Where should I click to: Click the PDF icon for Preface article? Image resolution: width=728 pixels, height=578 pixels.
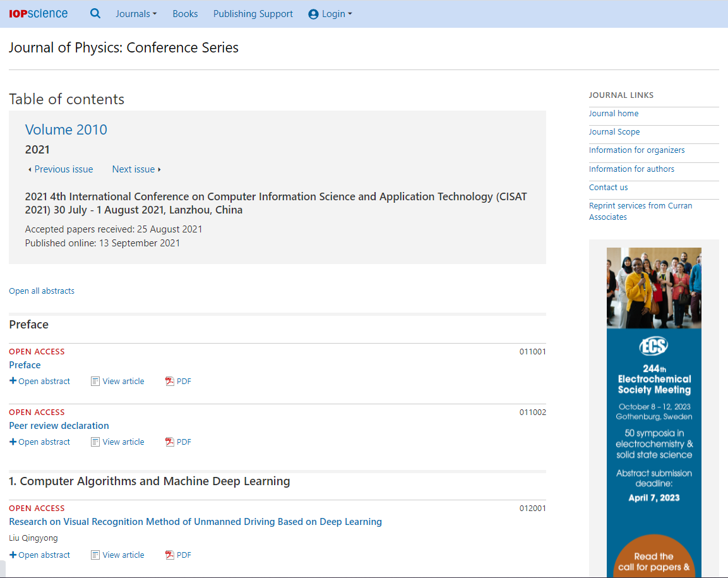[x=169, y=382]
